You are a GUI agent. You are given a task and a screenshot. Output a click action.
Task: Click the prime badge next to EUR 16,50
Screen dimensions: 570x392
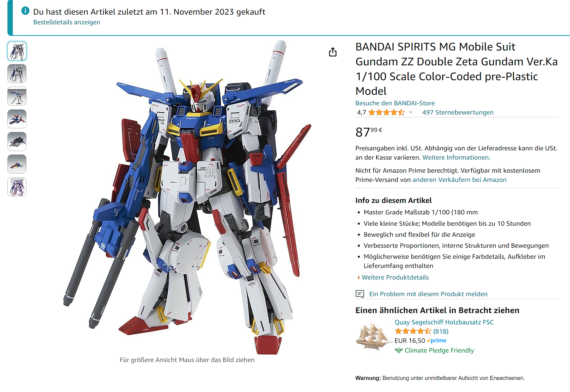(436, 341)
